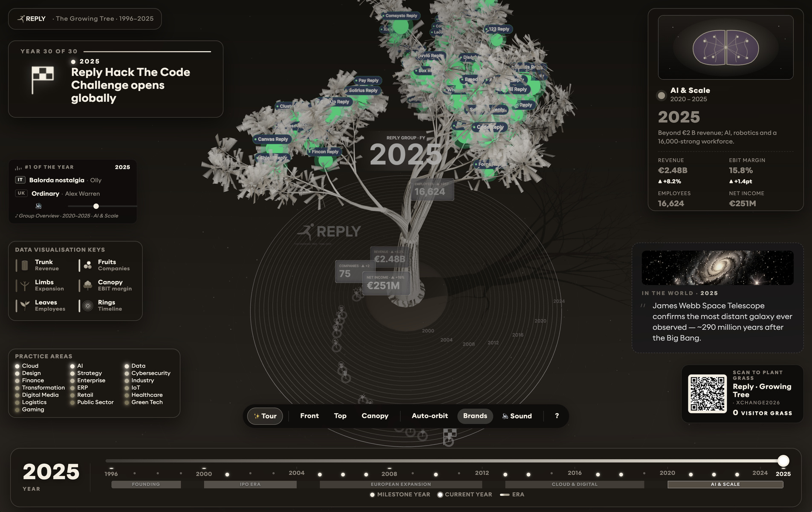This screenshot has height=512, width=812.
Task: Toggle Auto-orbit camera
Action: (x=430, y=416)
